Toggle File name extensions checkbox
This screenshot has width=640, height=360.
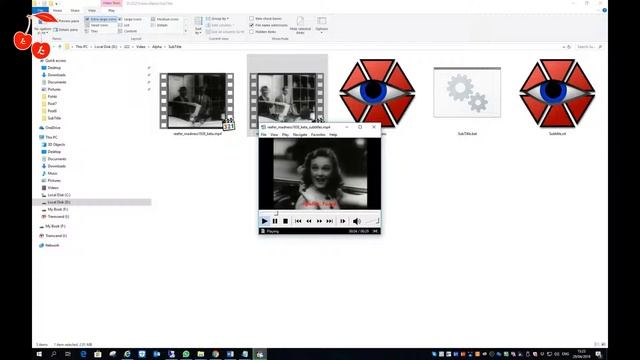[x=268, y=25]
